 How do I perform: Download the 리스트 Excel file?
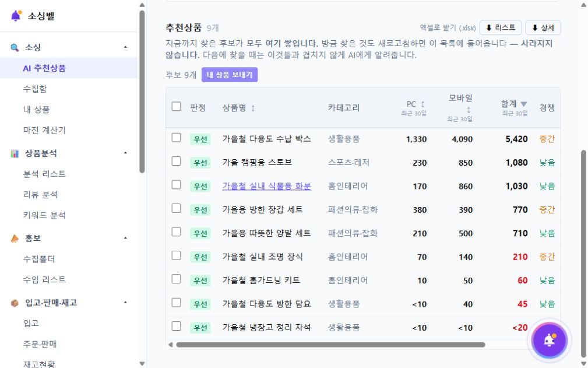click(501, 28)
